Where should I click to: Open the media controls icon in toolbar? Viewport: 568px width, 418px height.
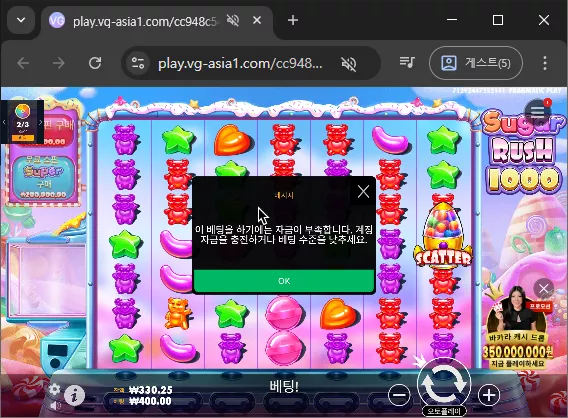(407, 63)
